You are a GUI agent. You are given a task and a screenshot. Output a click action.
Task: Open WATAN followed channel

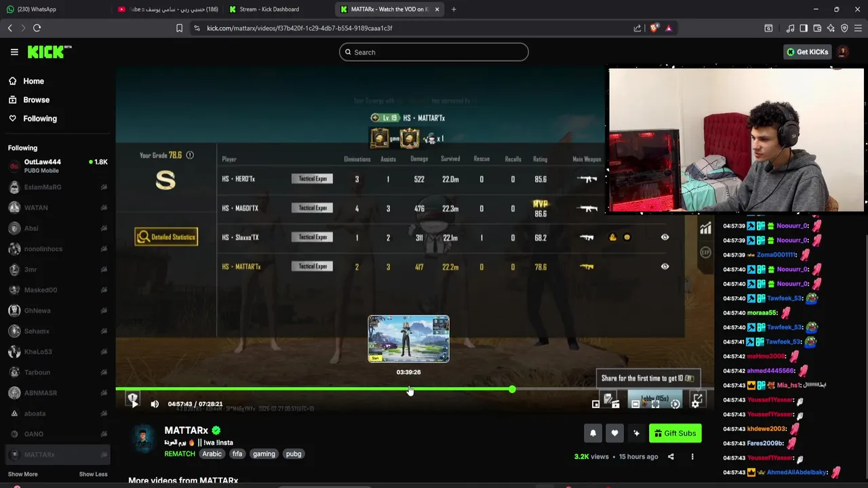point(58,207)
